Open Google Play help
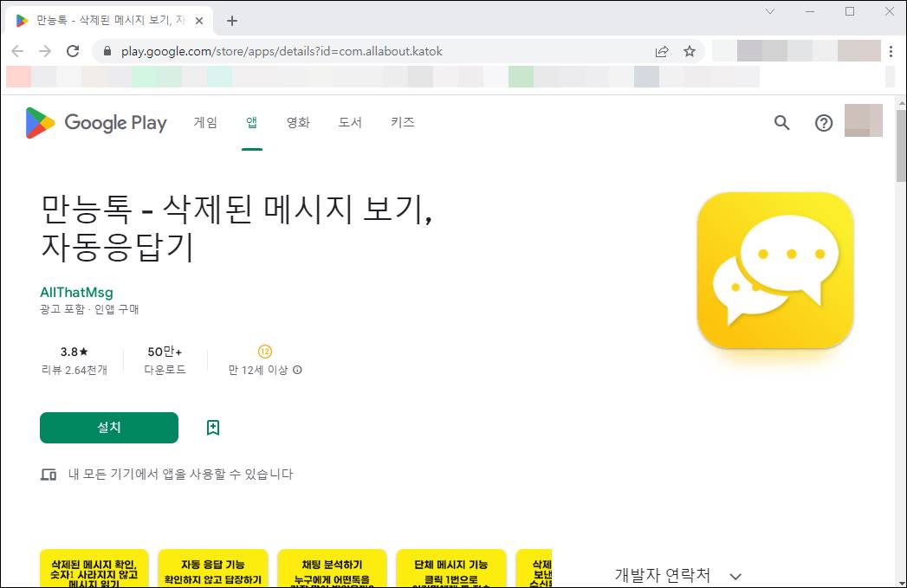 pos(824,123)
